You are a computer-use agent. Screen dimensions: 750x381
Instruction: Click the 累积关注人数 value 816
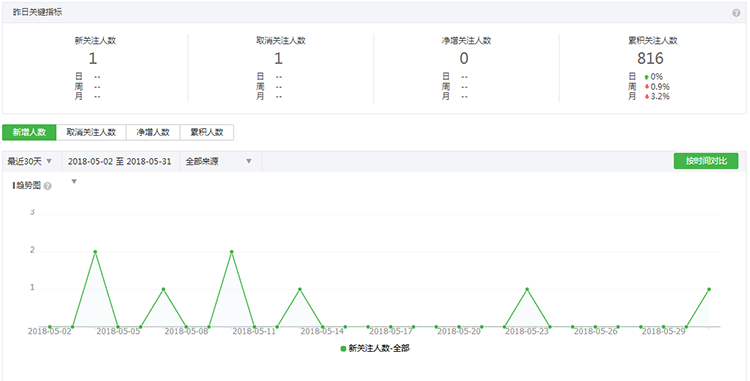650,58
